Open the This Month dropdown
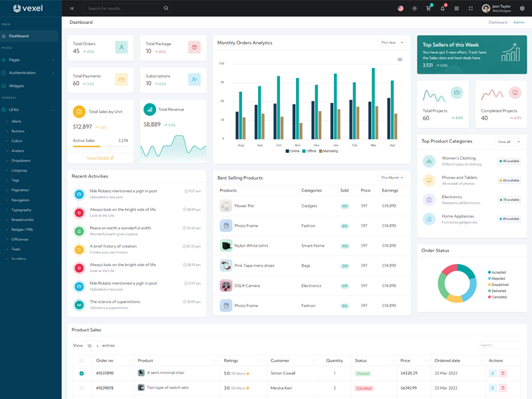 [x=392, y=178]
